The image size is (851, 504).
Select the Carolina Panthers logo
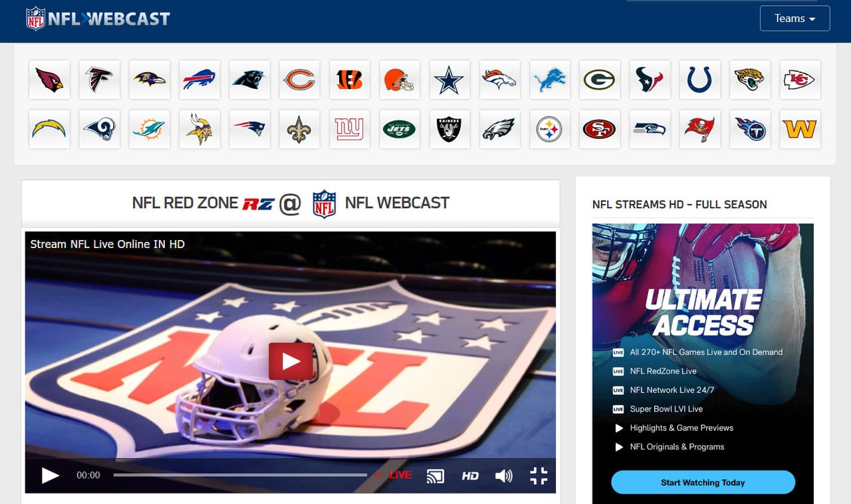pos(250,80)
